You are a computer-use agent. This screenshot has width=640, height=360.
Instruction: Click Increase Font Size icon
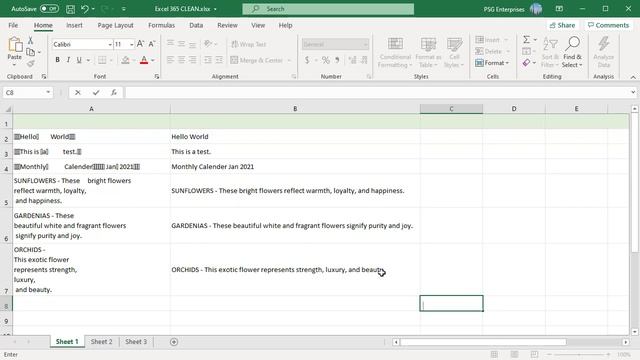(x=140, y=44)
